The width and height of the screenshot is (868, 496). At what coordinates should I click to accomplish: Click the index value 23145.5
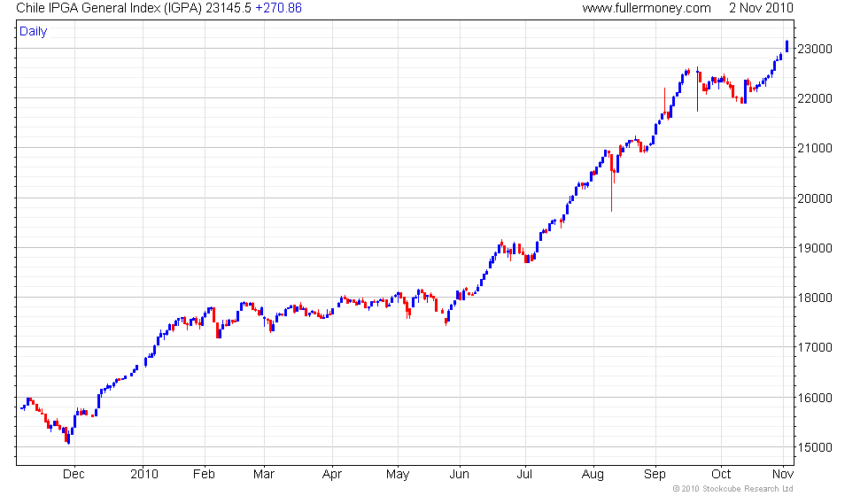(229, 8)
